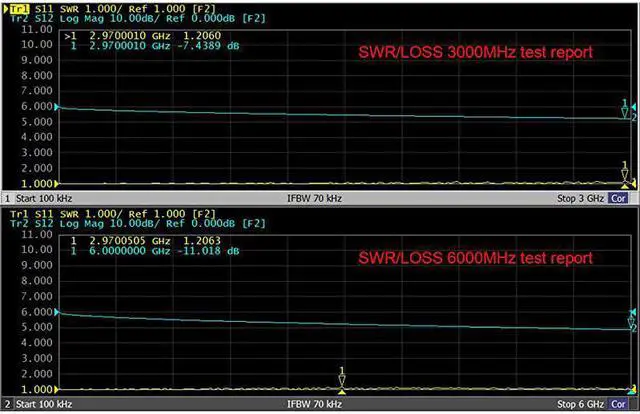The image size is (640, 414).
Task: Click the Stop 6 GHz frequency field
Action: coord(580,403)
